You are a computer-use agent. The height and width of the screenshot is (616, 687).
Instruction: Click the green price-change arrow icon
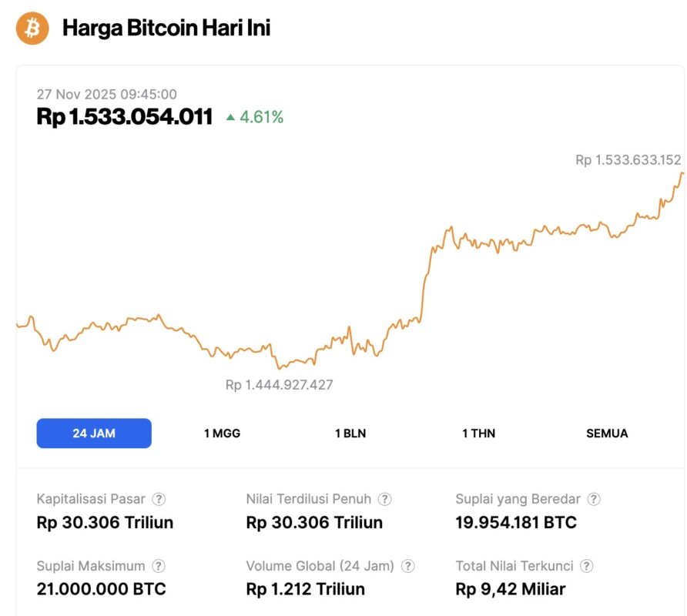230,118
